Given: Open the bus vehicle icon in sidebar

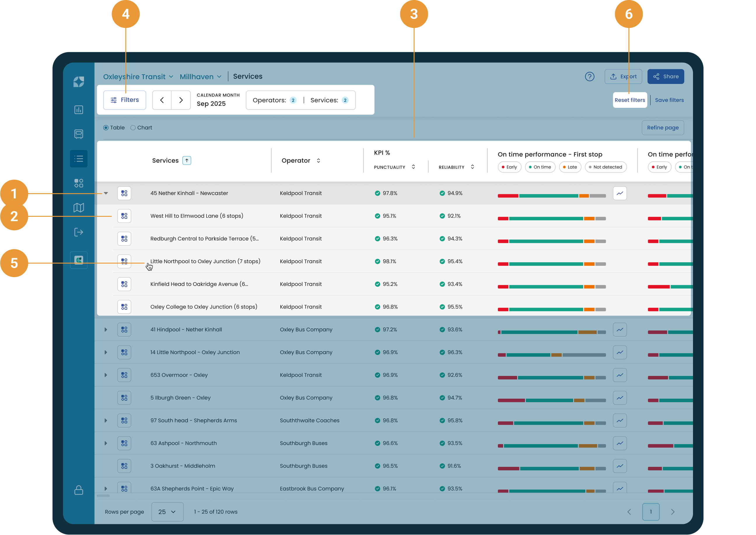Looking at the screenshot, I should pyautogui.click(x=78, y=134).
